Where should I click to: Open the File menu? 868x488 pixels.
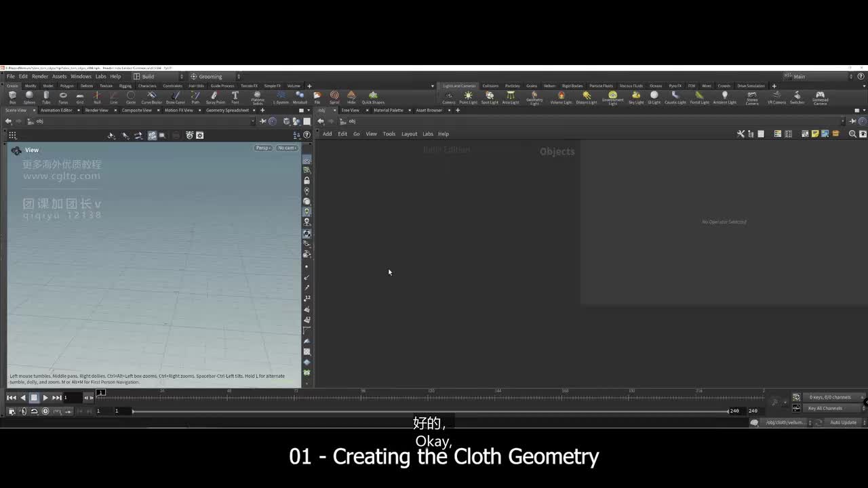point(11,77)
